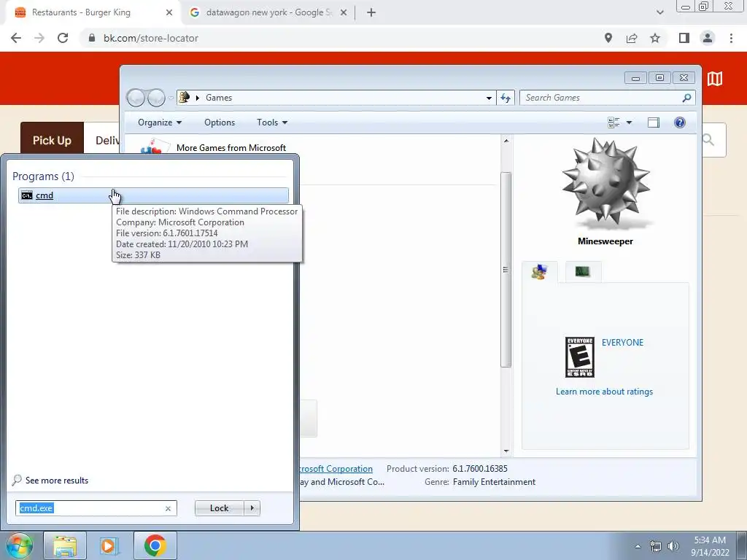The height and width of the screenshot is (560, 747).
Task: Toggle Chrome side panel
Action: pos(684,38)
